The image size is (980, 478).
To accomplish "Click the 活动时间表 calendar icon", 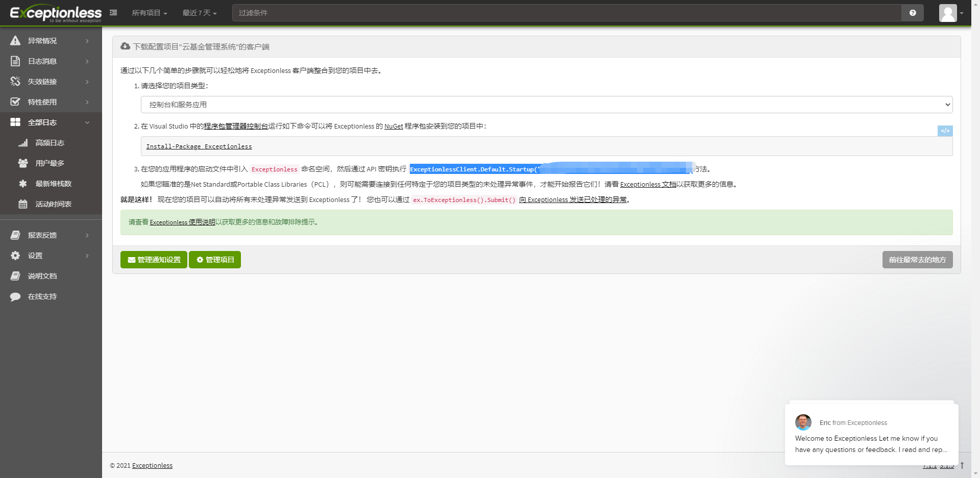I will pos(23,204).
